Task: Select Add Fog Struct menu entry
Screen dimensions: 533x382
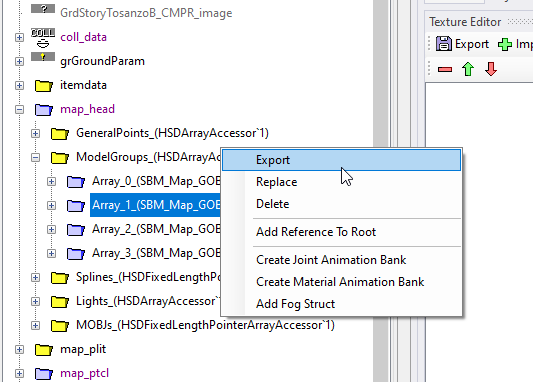Action: pos(341,304)
